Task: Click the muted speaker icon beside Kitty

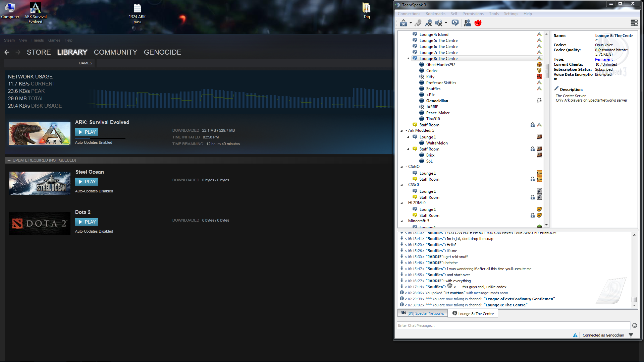Action: point(422,77)
